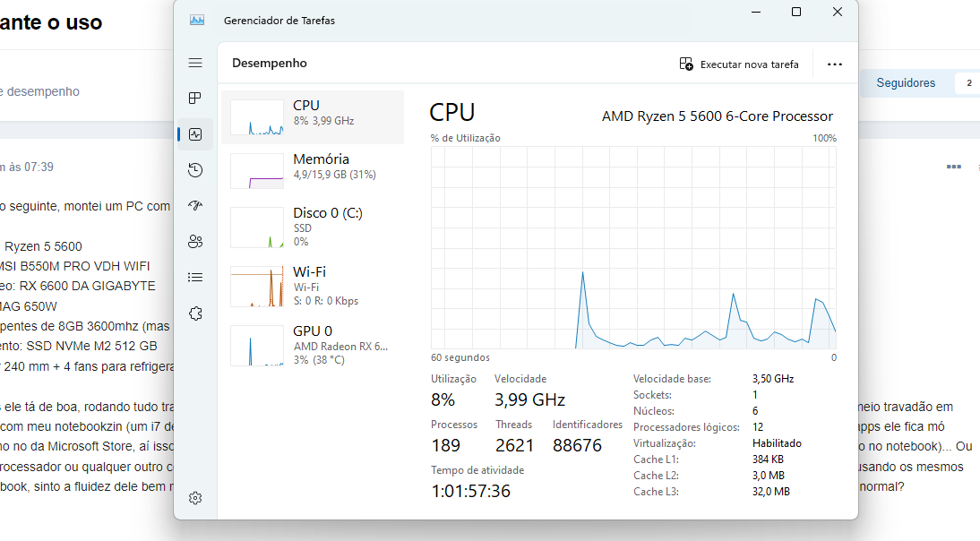Viewport: 980px width, 541px height.
Task: Click the Processos count 189
Action: [445, 445]
